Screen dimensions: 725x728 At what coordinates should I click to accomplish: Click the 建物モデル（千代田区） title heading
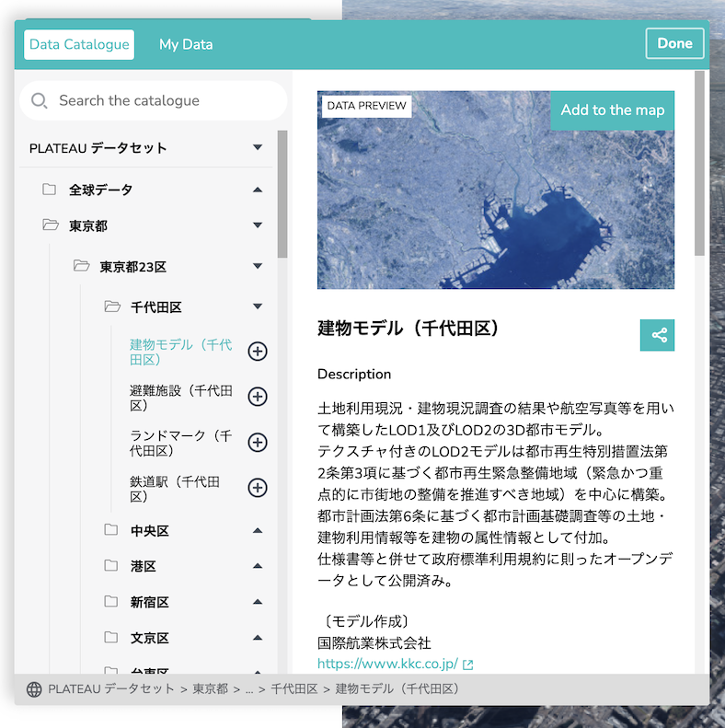409,329
